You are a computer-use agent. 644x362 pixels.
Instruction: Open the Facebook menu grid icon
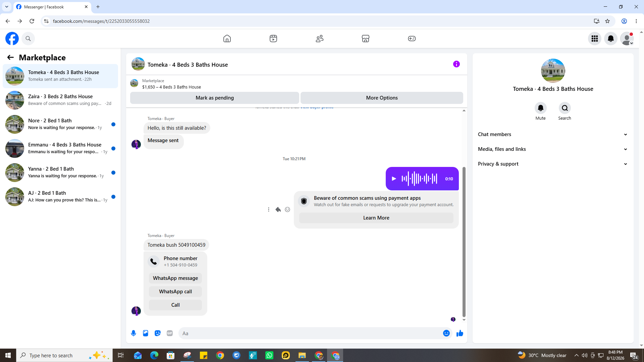point(595,39)
